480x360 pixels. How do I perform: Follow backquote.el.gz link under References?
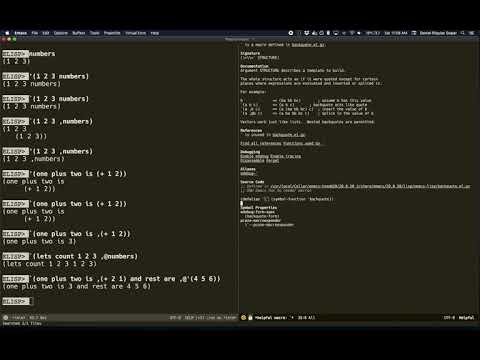(x=289, y=135)
